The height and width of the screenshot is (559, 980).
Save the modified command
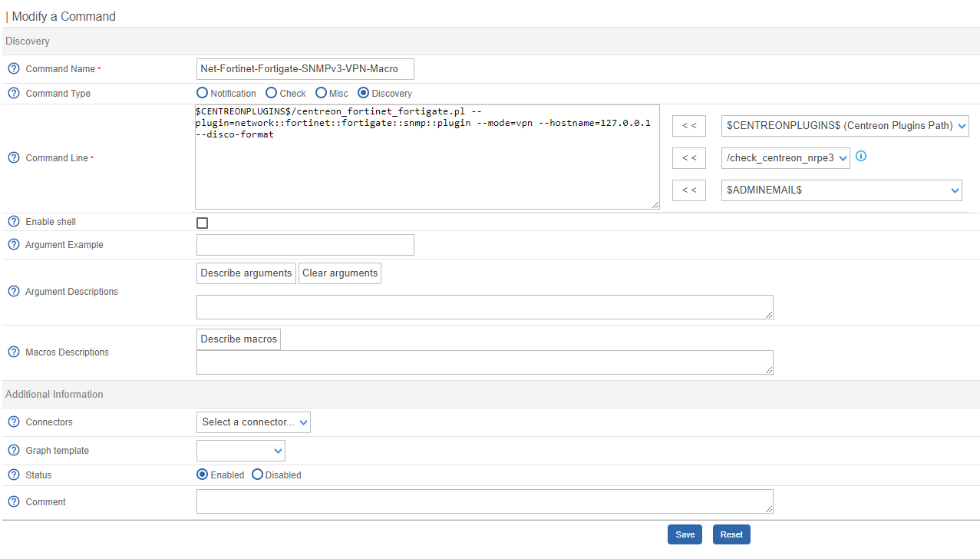[685, 534]
